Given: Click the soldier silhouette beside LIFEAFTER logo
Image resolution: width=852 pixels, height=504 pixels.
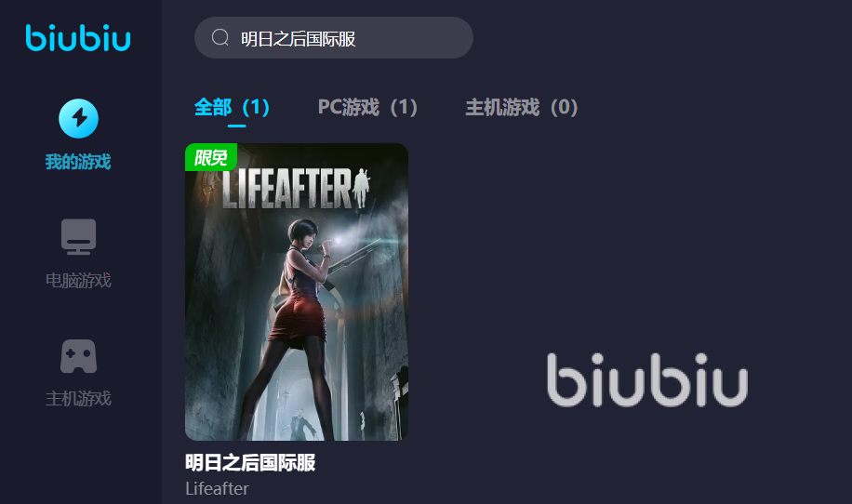Looking at the screenshot, I should pos(361,188).
